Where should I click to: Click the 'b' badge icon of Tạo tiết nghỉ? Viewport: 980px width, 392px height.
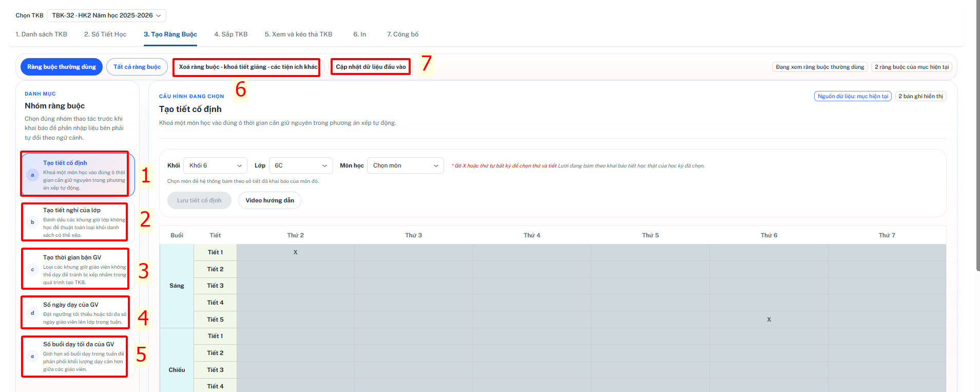coord(32,222)
